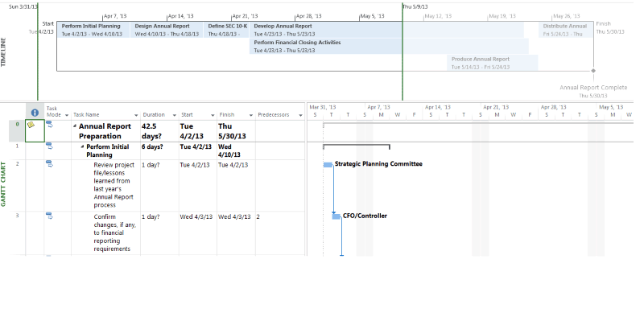
Task: Select the Distribute Annual timeline bar
Action: pyautogui.click(x=566, y=30)
